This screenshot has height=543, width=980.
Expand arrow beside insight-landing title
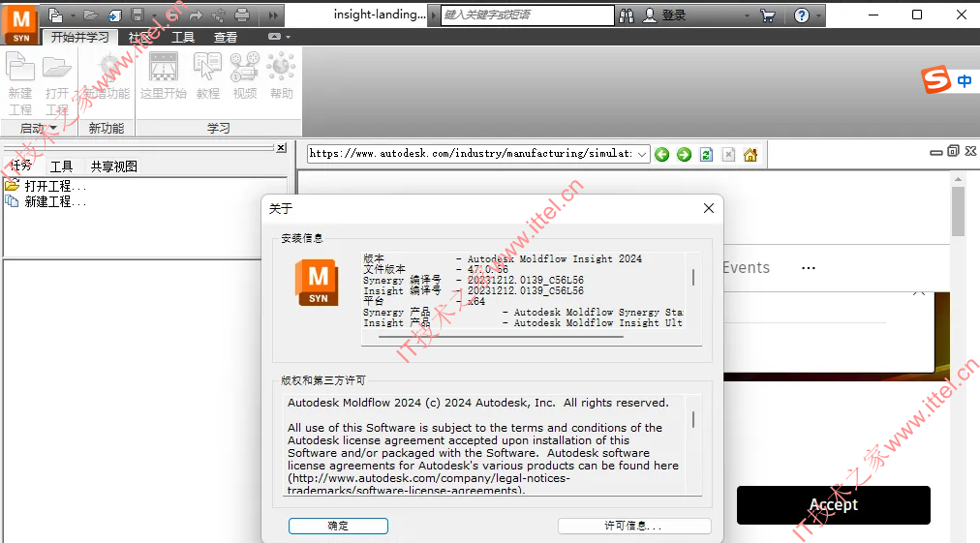[x=433, y=15]
